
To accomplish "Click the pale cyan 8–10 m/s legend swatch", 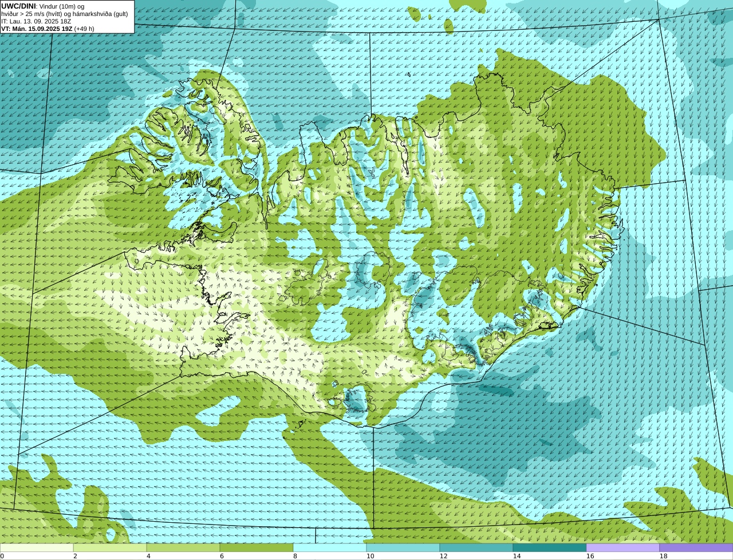I will click(330, 547).
